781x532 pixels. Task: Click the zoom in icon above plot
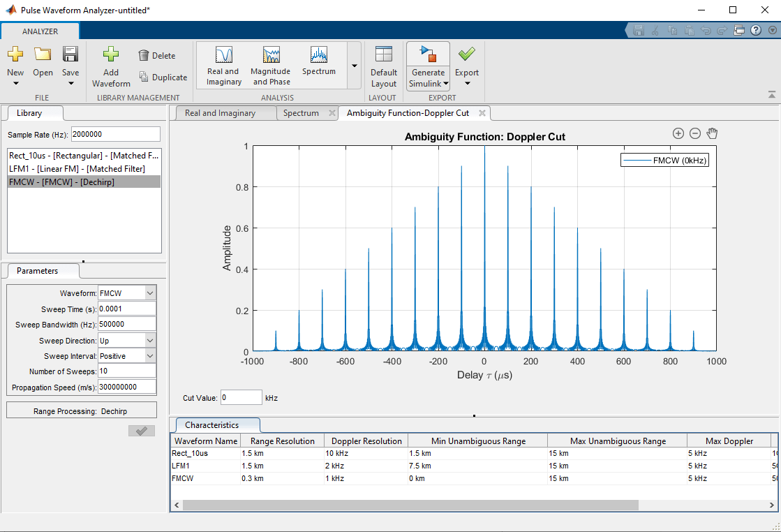point(678,133)
